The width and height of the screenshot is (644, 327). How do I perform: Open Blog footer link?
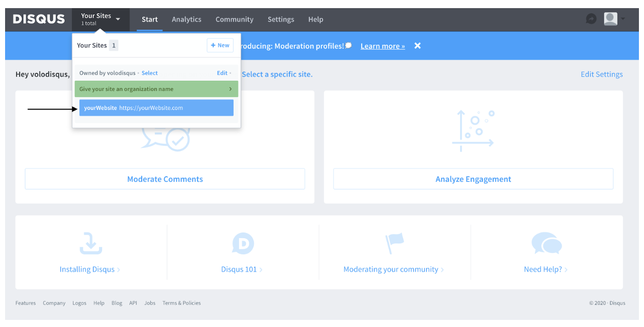click(117, 303)
